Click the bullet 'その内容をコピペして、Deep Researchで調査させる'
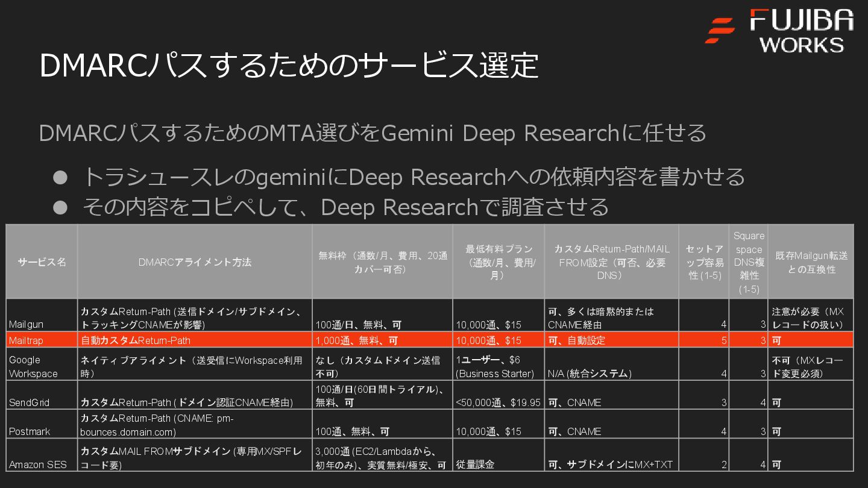Viewport: 868px width, 488px height. [345, 207]
